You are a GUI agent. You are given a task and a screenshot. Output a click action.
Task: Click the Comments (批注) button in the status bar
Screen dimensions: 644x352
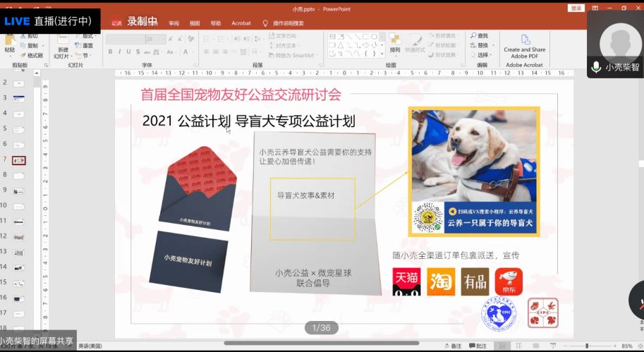coord(478,346)
